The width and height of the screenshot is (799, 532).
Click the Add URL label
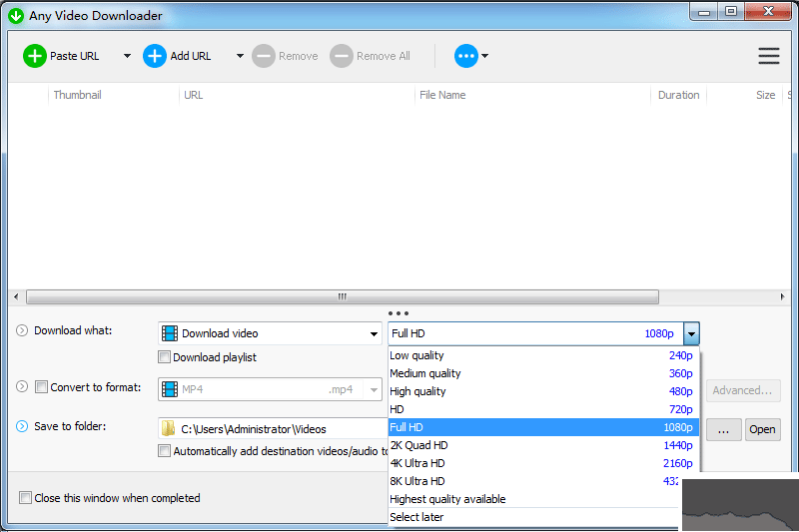coord(190,56)
